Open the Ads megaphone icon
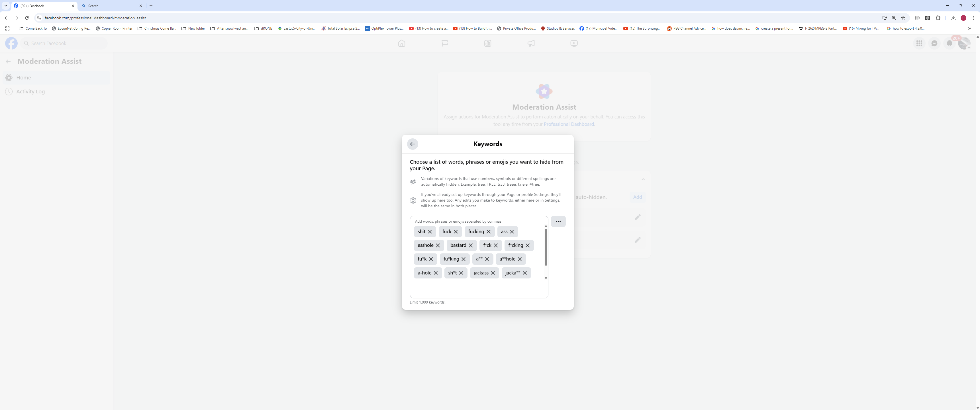Viewport: 980px width, 410px height. [531, 43]
